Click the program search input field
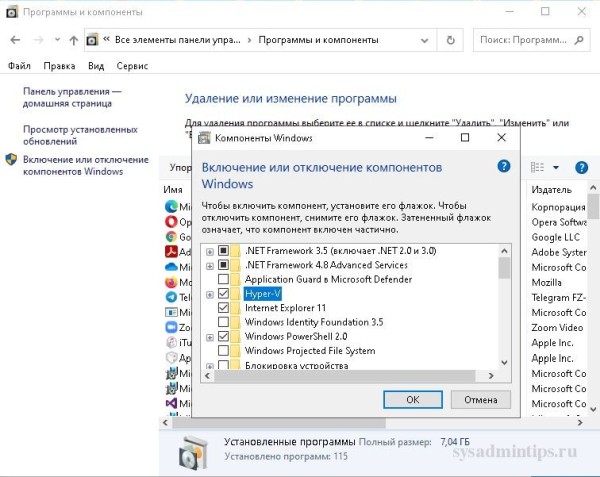 click(523, 40)
